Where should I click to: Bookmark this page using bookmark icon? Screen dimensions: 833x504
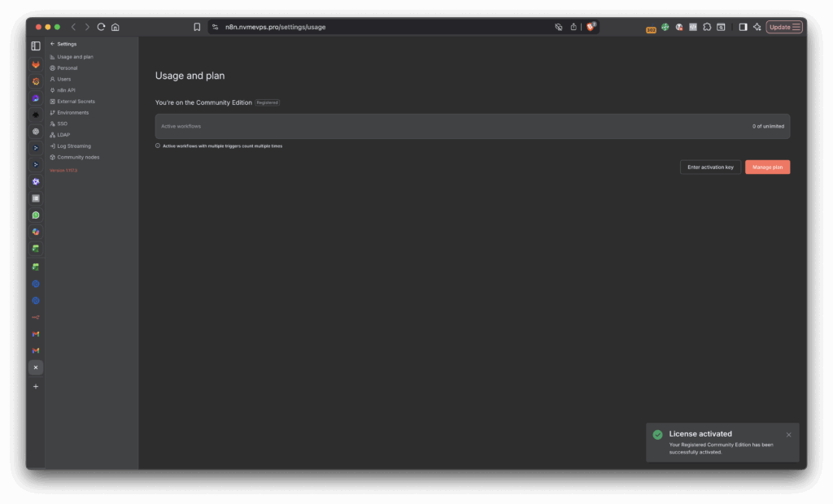pyautogui.click(x=197, y=27)
